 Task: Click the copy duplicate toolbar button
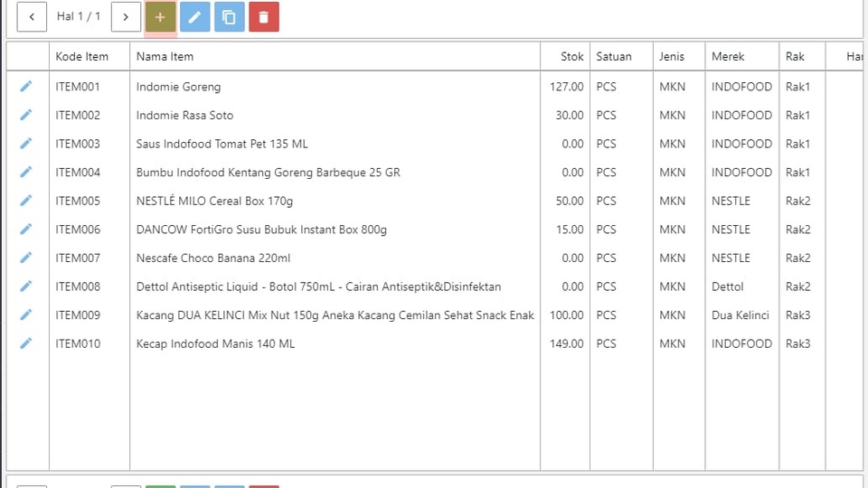click(229, 17)
